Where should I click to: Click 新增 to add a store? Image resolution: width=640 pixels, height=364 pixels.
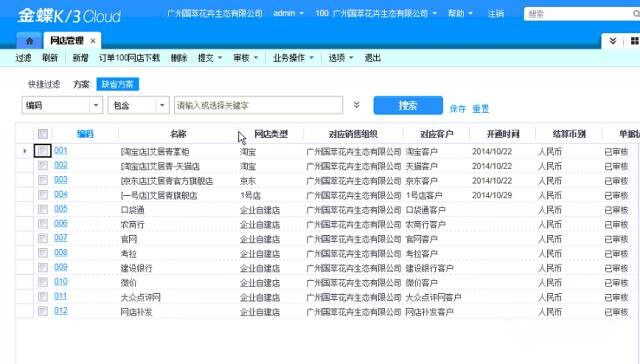coord(80,58)
